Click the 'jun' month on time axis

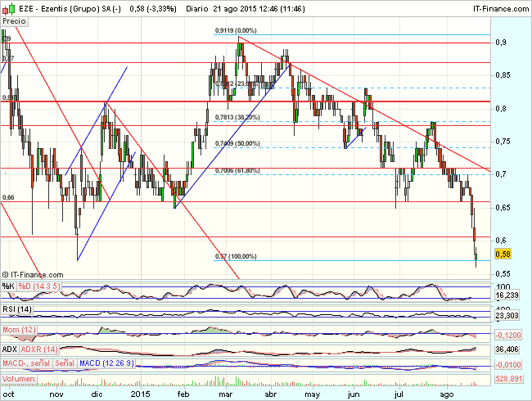(x=354, y=394)
